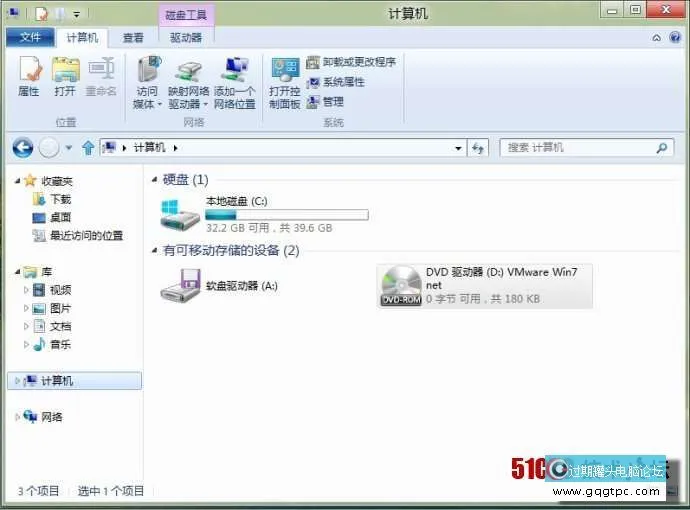Click 管理 in the system group
690x510 pixels.
325,102
